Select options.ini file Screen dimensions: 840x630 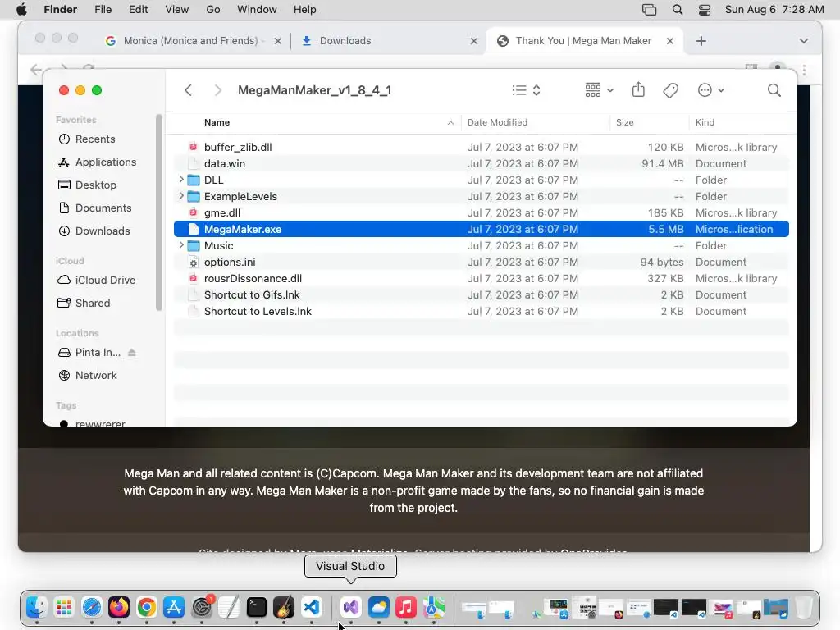coord(481,262)
